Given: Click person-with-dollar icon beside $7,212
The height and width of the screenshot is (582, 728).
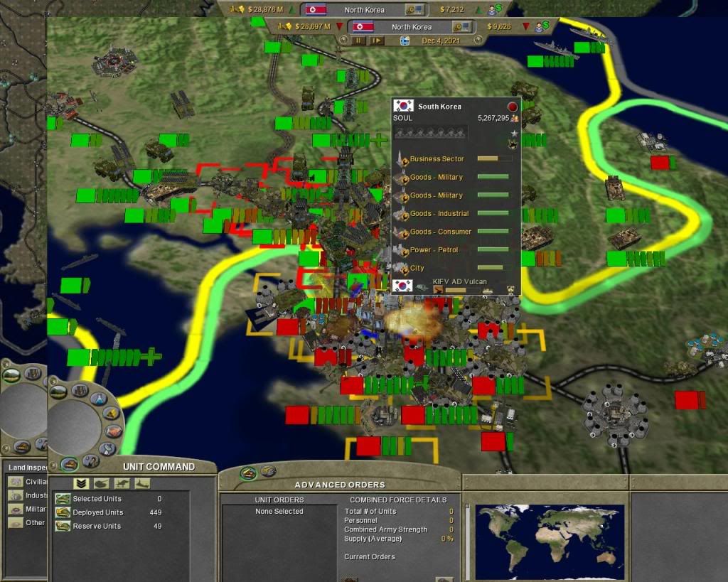Looking at the screenshot, I should click(495, 9).
